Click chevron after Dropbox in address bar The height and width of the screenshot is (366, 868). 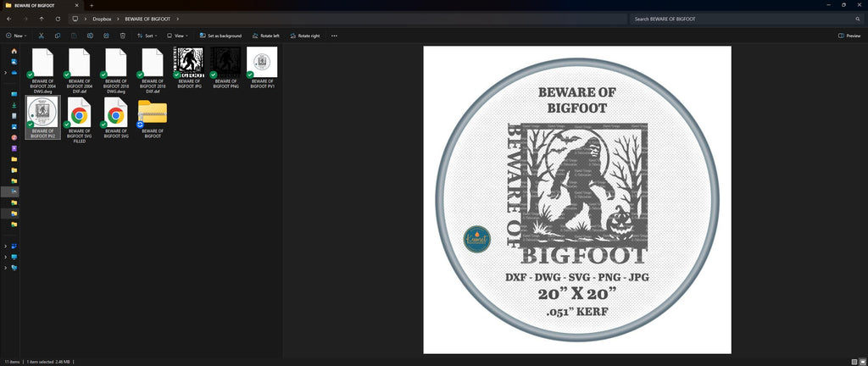click(117, 19)
